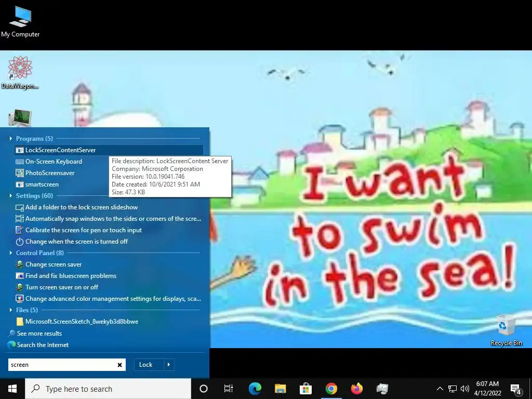
Task: Open the notification center icon
Action: tap(516, 389)
